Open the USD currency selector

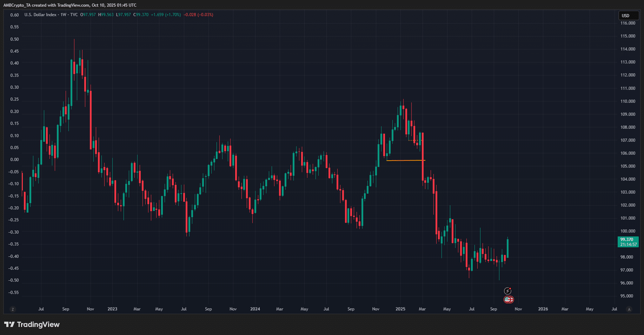tap(628, 15)
